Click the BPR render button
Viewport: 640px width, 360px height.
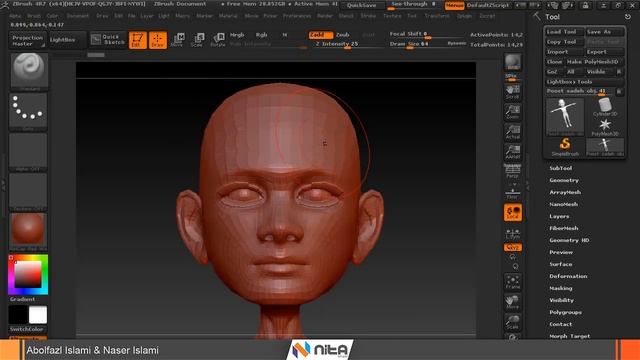513,62
